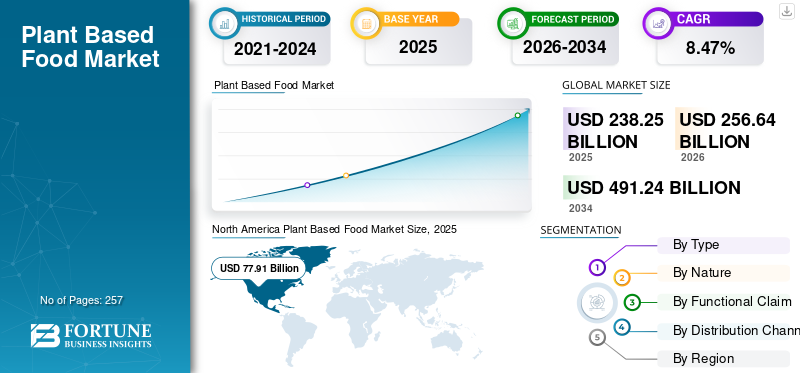Click the USD 77.91 Billion map label

click(259, 268)
